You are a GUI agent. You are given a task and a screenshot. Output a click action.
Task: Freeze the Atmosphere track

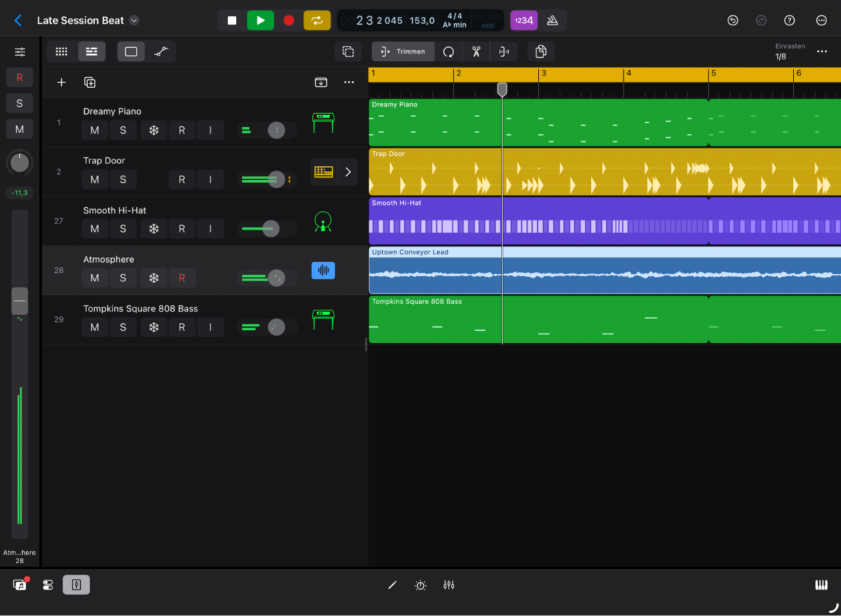pos(153,277)
